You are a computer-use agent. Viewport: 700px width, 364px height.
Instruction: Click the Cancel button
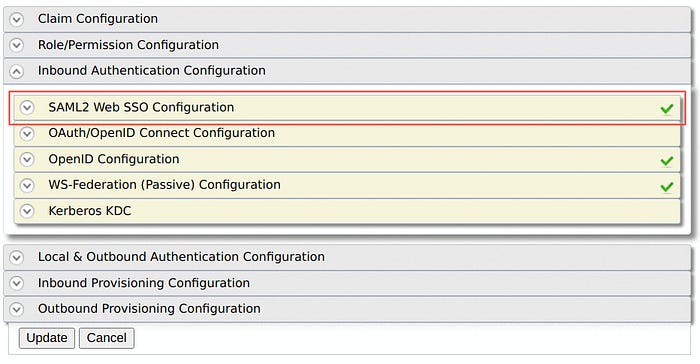[107, 338]
